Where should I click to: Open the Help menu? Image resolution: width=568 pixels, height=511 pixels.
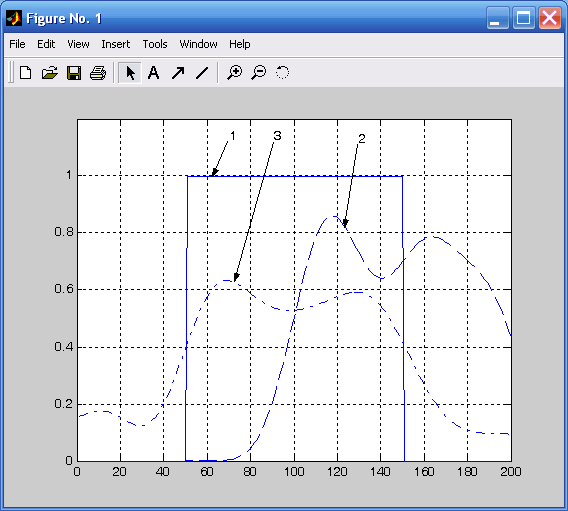[x=239, y=44]
